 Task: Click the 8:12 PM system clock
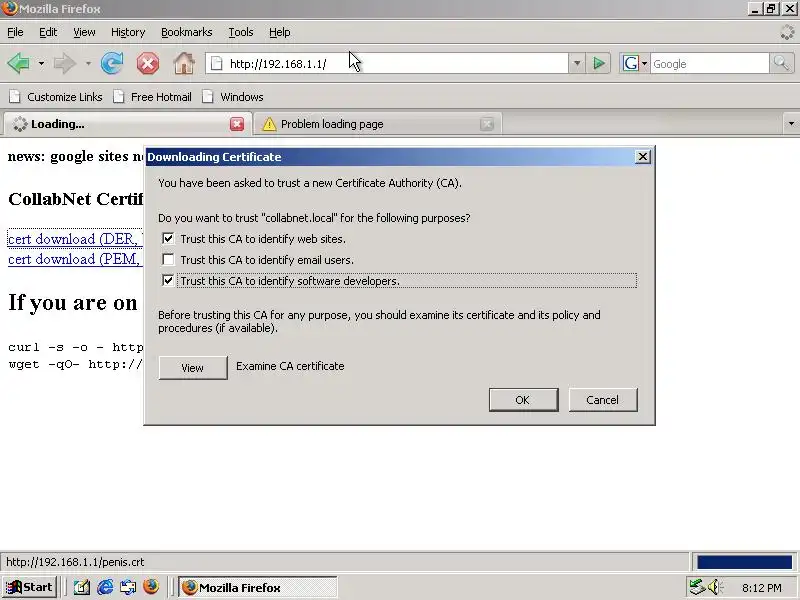tap(762, 588)
